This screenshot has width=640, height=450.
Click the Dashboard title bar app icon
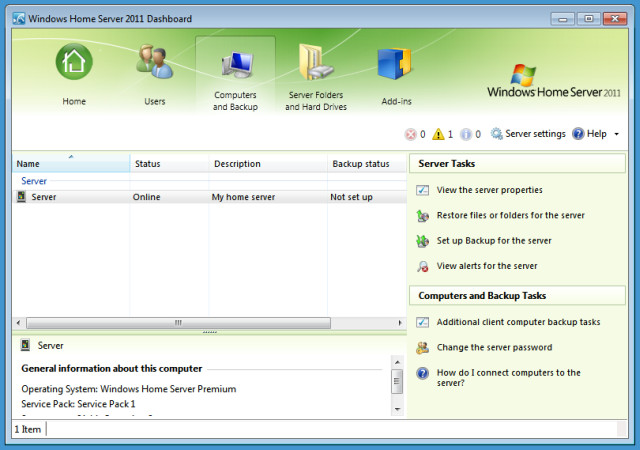(19, 18)
